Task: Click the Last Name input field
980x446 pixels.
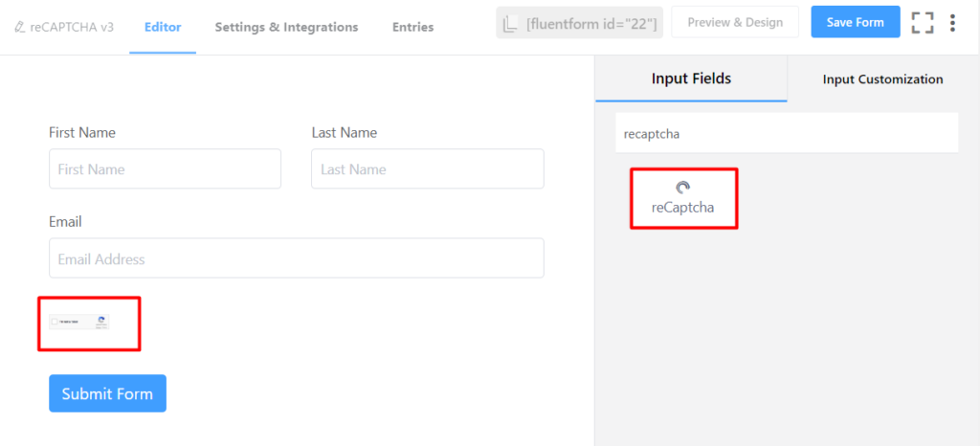Action: tap(428, 168)
